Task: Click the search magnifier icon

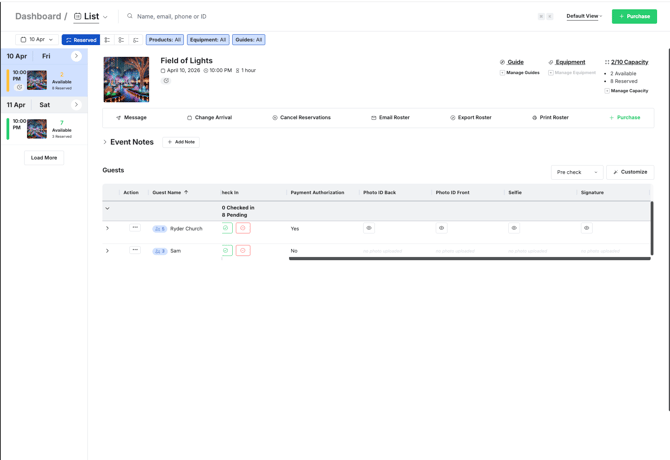Action: point(129,16)
